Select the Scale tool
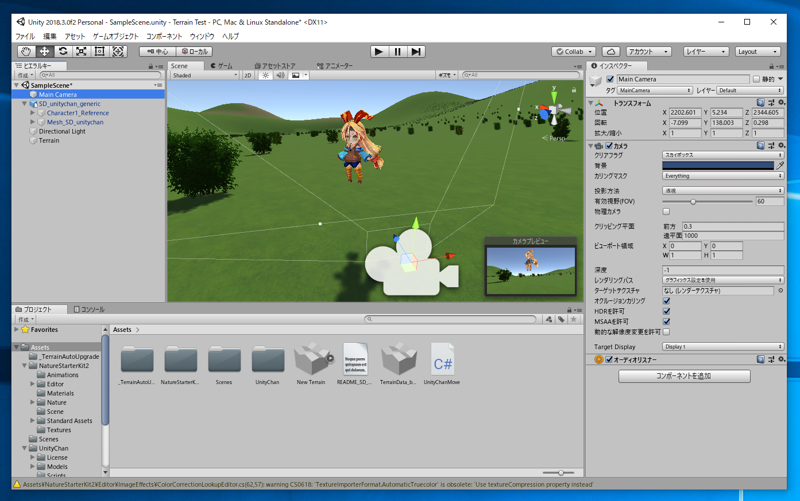This screenshot has width=800, height=501. pos(81,52)
